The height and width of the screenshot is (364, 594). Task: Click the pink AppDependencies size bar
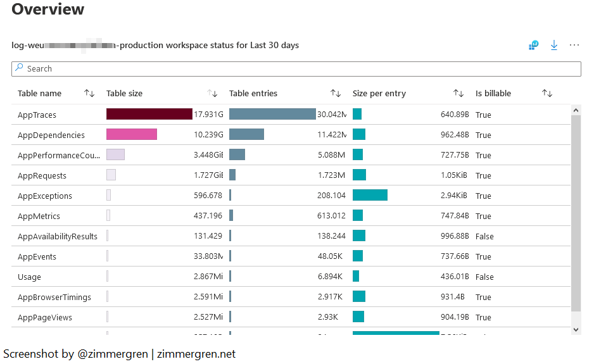click(131, 134)
